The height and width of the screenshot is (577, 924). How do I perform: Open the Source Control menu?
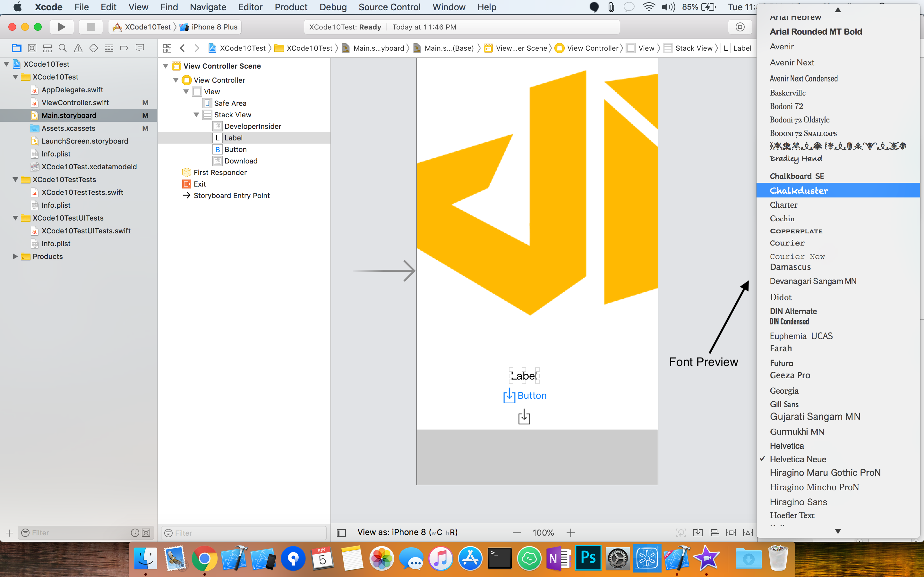tap(389, 7)
